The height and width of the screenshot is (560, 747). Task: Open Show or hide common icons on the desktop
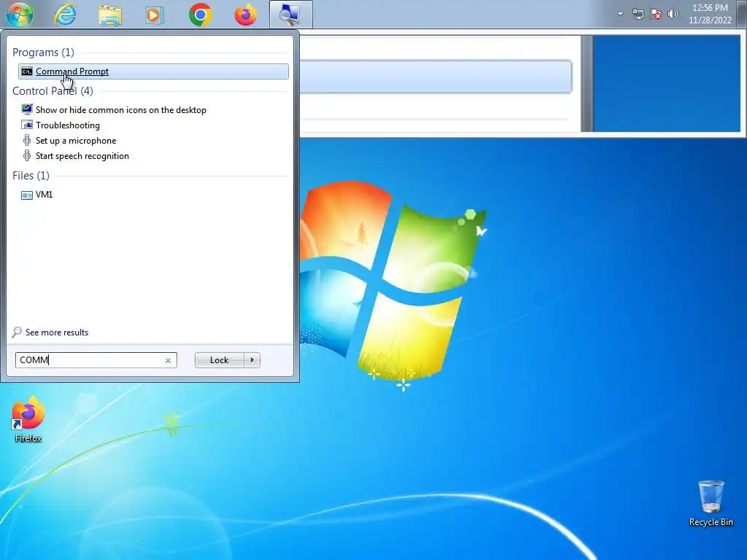tap(121, 110)
